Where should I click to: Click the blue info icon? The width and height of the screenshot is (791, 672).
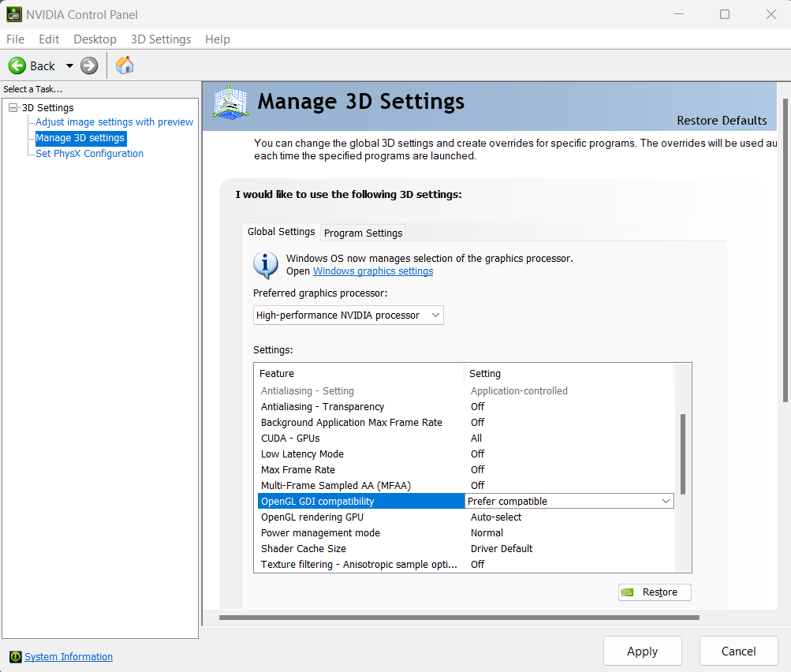265,265
